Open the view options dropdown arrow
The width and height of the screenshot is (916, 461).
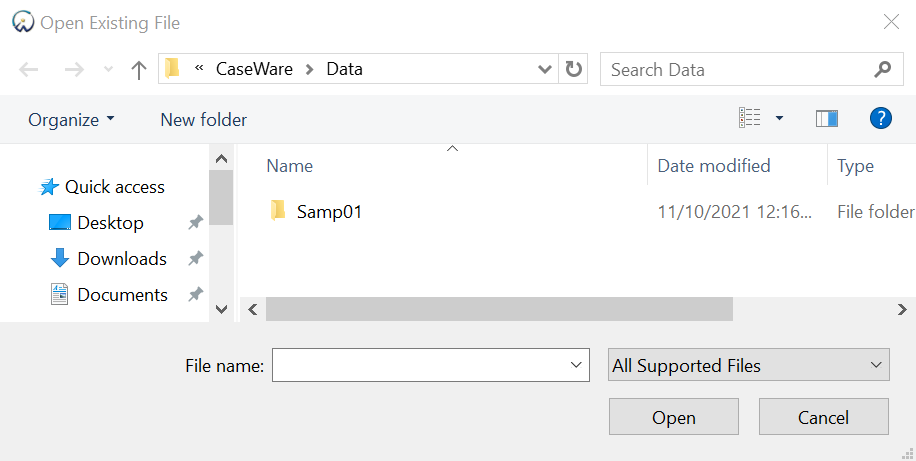coord(780,119)
